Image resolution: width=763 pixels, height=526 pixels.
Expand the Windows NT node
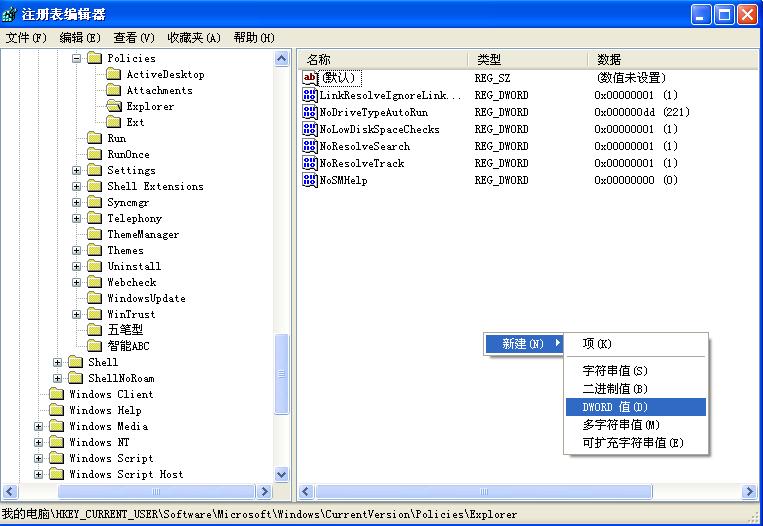(x=38, y=442)
